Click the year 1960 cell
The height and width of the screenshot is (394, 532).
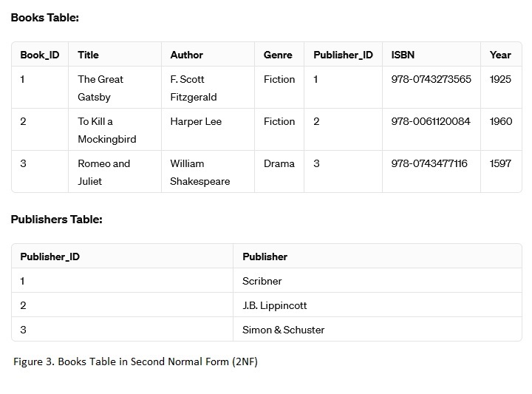click(500, 121)
